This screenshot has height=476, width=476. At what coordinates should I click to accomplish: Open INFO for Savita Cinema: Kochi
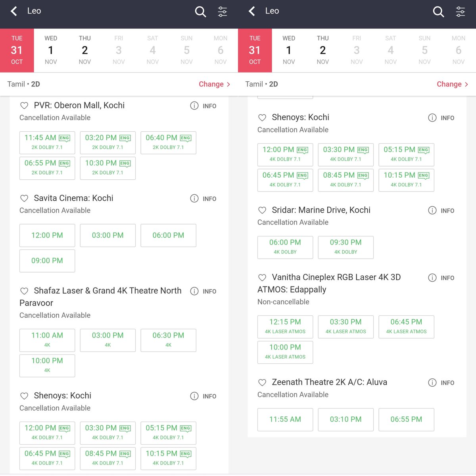tap(203, 199)
